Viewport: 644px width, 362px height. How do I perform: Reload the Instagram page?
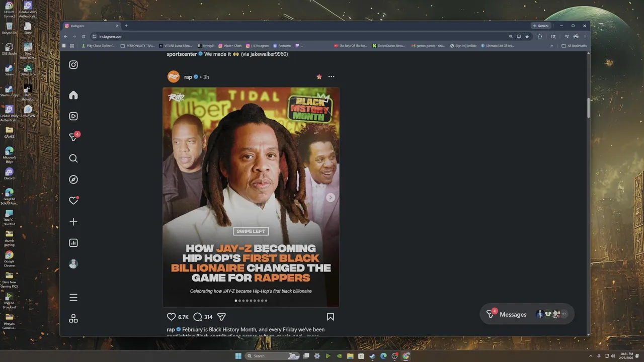coord(84,36)
